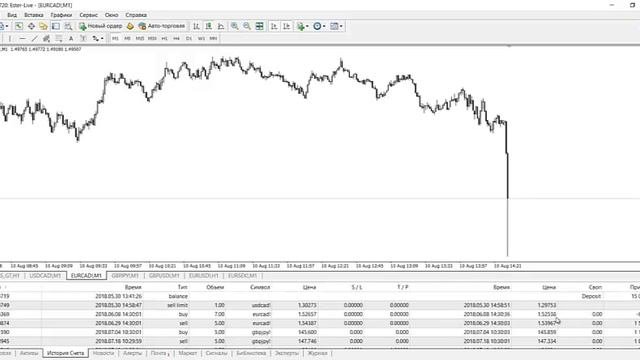Select the Fibonacci retracement tool
Image resolution: width=640 pixels, height=360 pixels.
59,38
